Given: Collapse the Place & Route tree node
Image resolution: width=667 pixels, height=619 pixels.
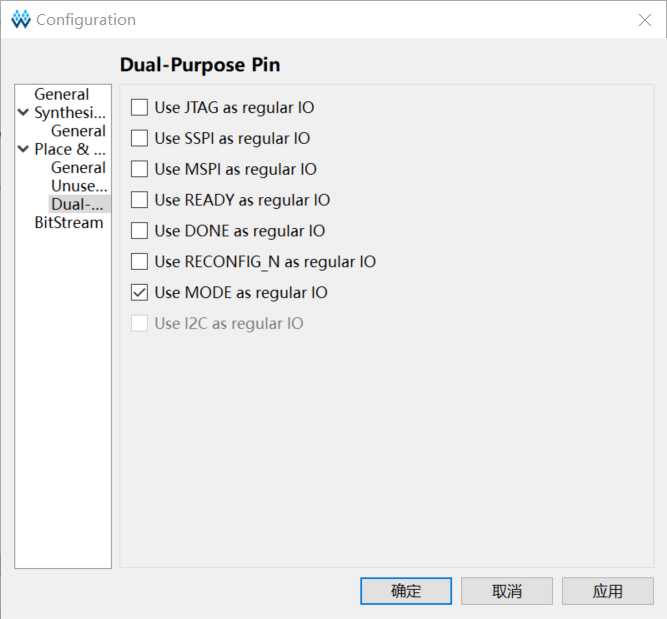Looking at the screenshot, I should 23,149.
